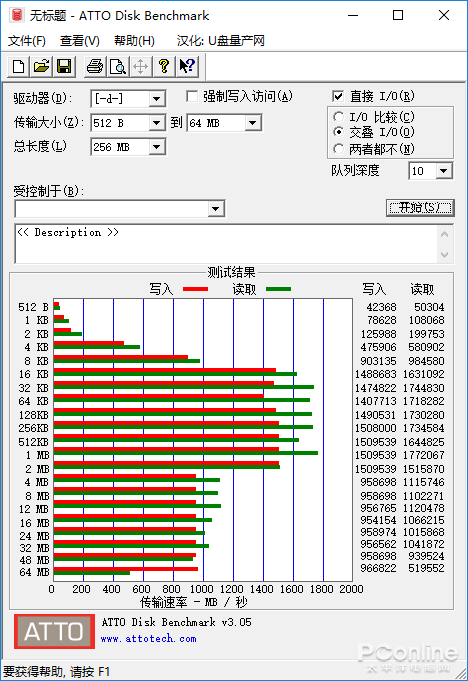
Task: Click inside the Description text box
Action: pos(226,244)
